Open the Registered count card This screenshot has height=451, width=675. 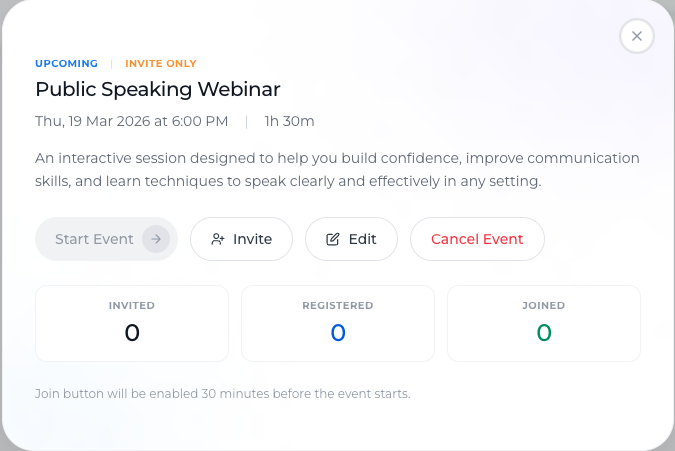click(x=338, y=324)
